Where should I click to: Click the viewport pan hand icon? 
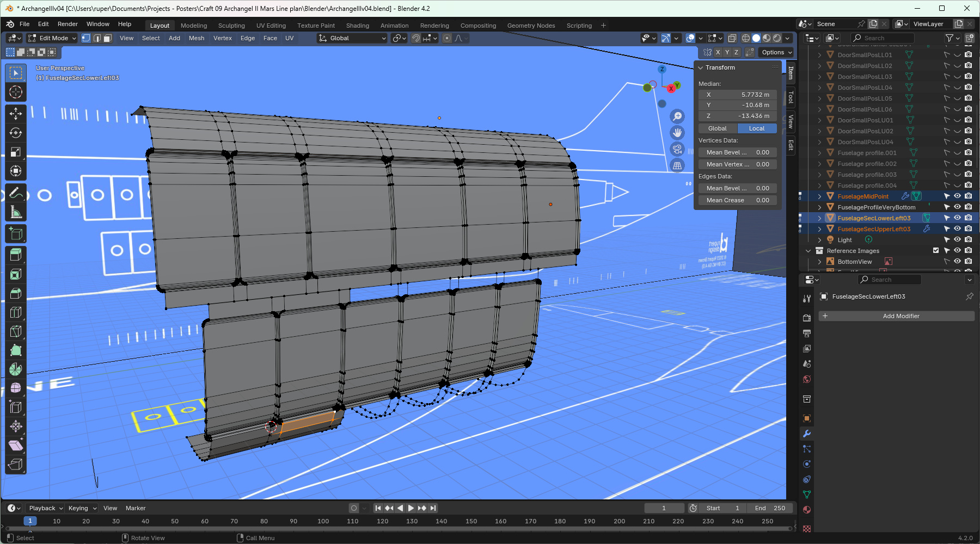click(677, 132)
